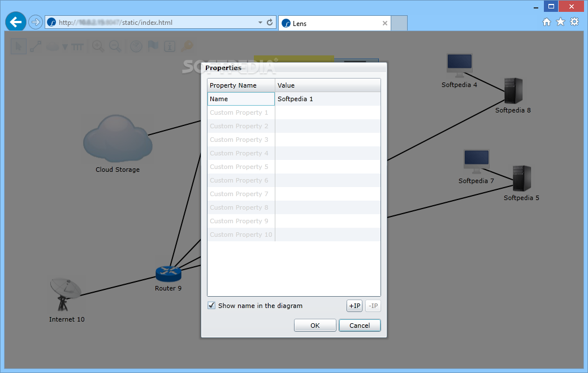
Task: Select Custom Property 9 row
Action: coord(294,221)
